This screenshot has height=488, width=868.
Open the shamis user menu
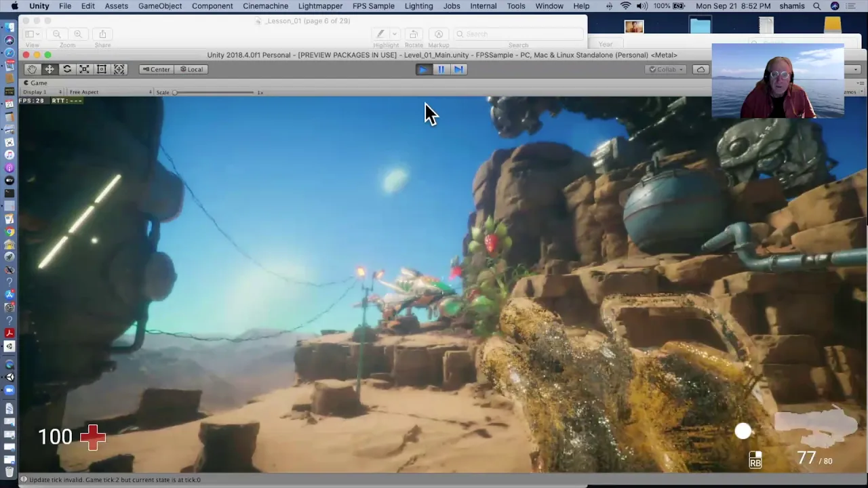(792, 6)
